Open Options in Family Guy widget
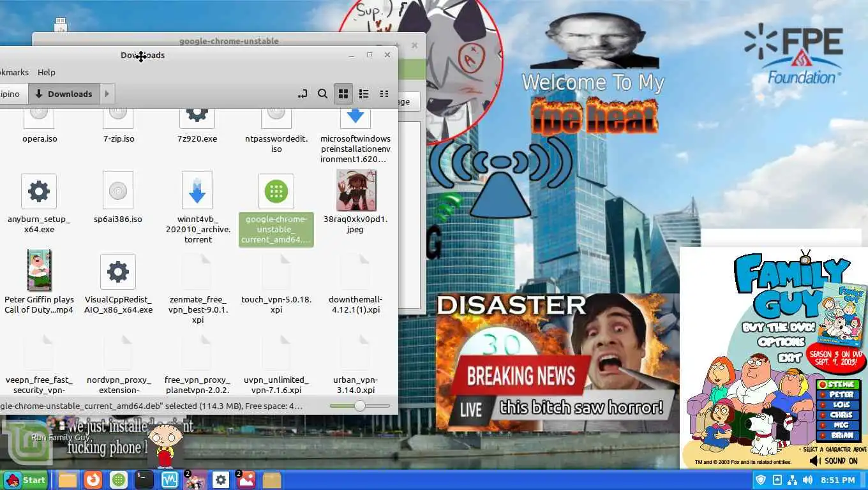The height and width of the screenshot is (490, 868). (x=782, y=342)
